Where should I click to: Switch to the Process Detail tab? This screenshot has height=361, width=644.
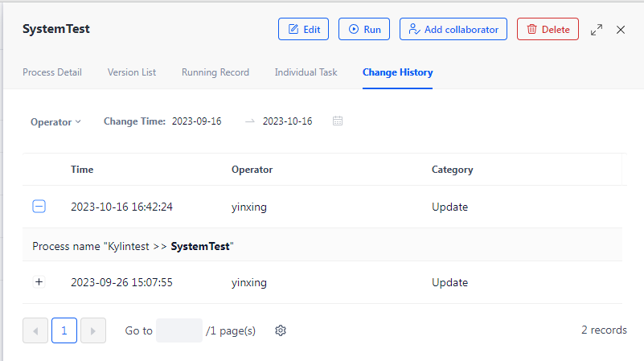[52, 72]
